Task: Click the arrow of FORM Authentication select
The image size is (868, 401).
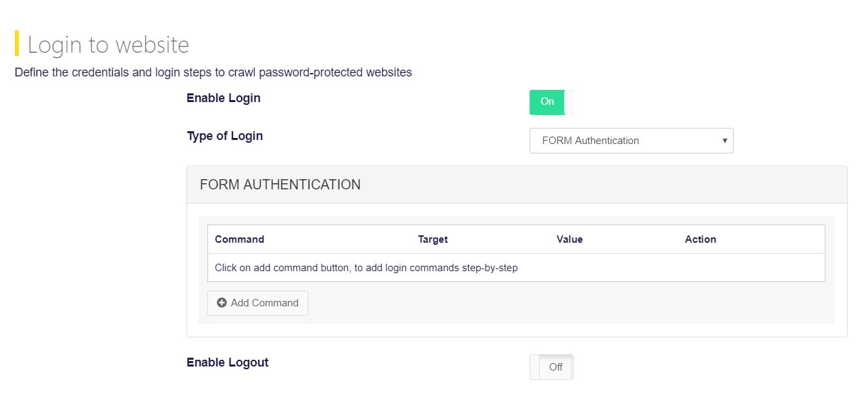Action: pyautogui.click(x=725, y=141)
